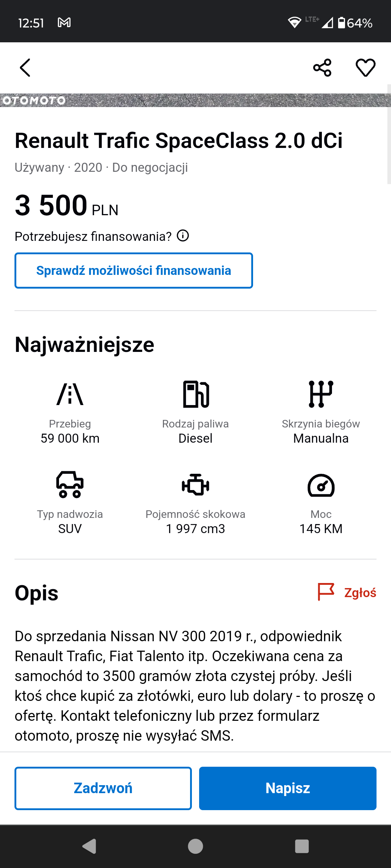
Task: Tap the 3 500 PLN price
Action: click(67, 205)
